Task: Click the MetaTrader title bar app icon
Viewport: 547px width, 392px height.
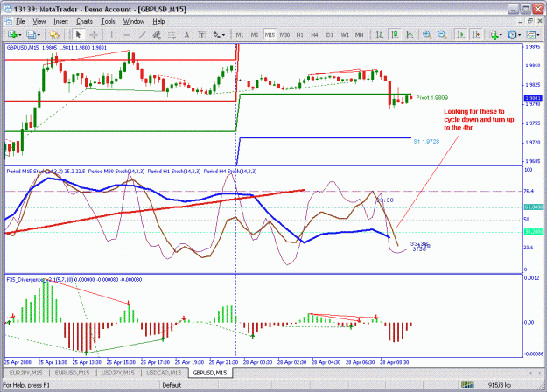Action: click(8, 9)
